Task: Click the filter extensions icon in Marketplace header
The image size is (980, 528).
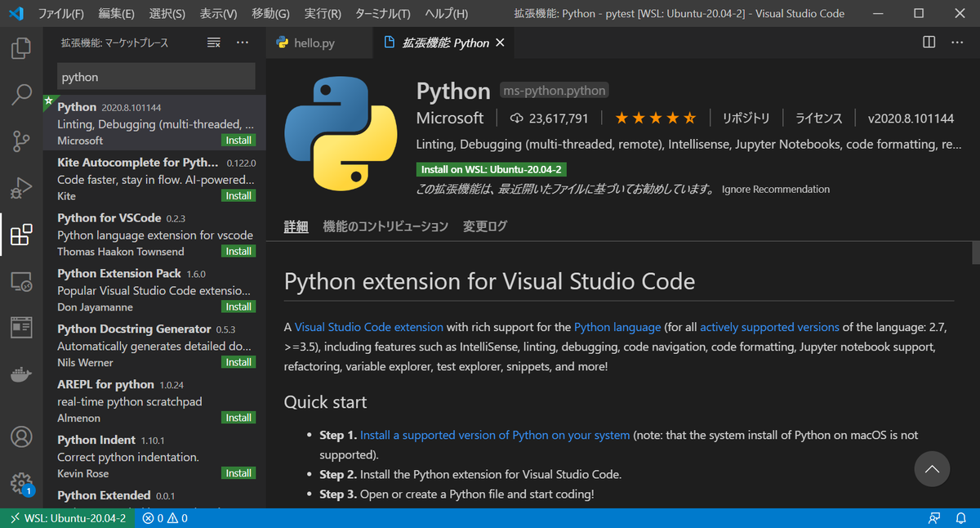Action: click(x=214, y=43)
